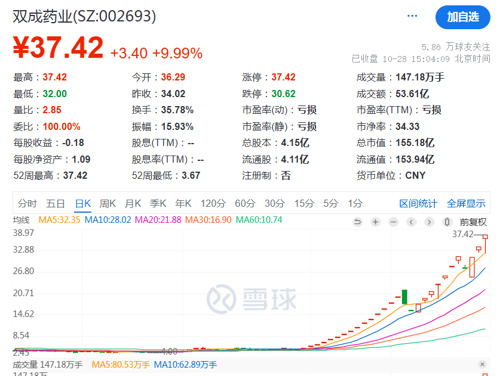Click the 换手 35.78% value

click(177, 110)
